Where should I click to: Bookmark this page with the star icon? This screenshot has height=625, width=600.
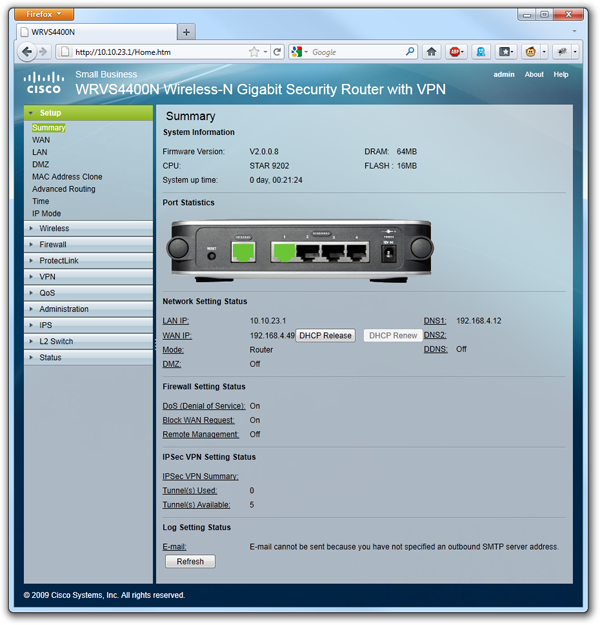[x=254, y=52]
